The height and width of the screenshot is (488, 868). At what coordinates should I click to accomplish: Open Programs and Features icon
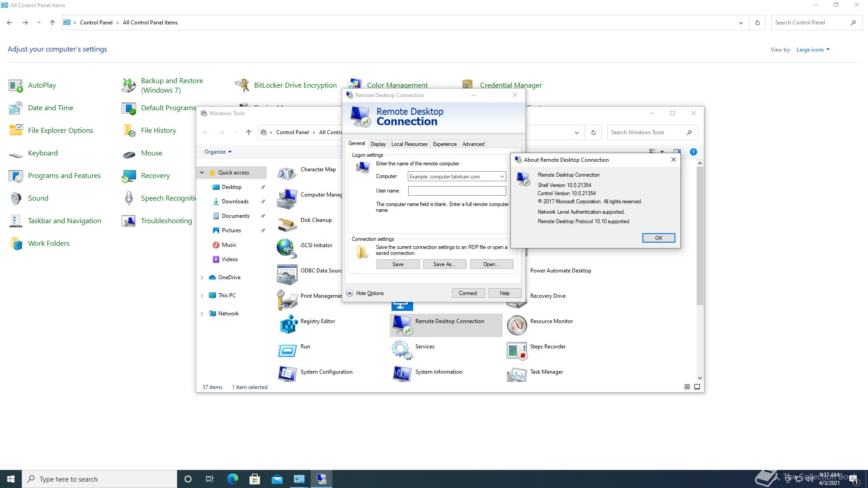(x=16, y=176)
